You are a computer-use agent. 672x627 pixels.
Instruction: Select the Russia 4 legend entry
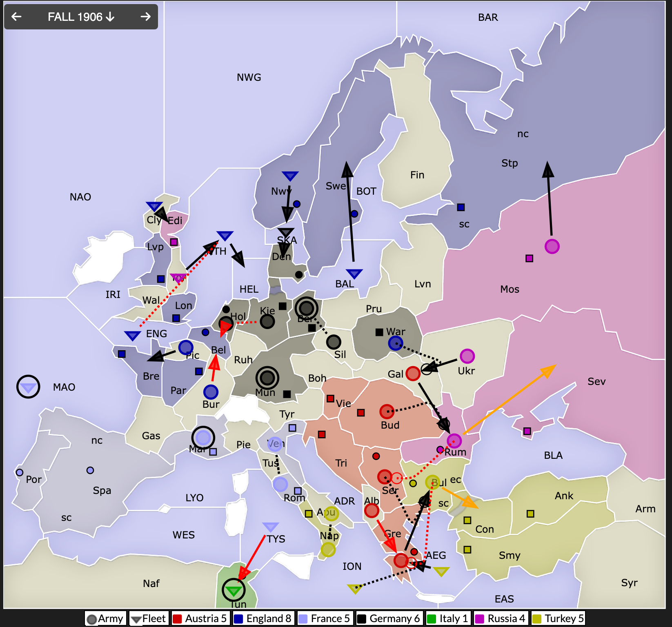pos(501,618)
